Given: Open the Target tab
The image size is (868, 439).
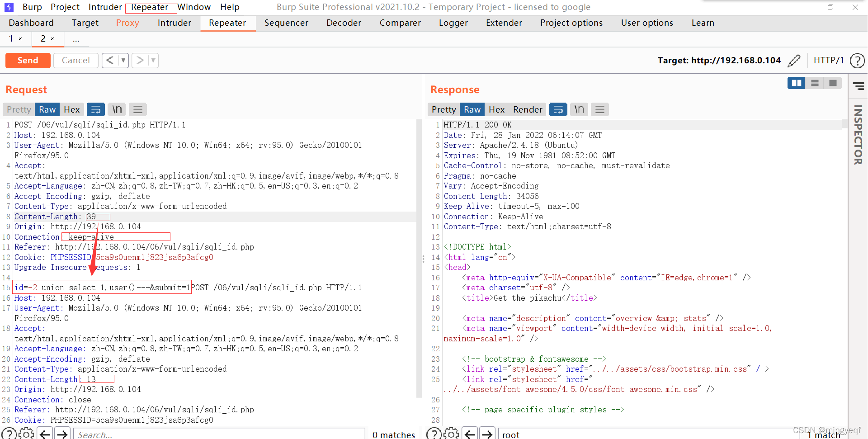Looking at the screenshot, I should pyautogui.click(x=85, y=23).
